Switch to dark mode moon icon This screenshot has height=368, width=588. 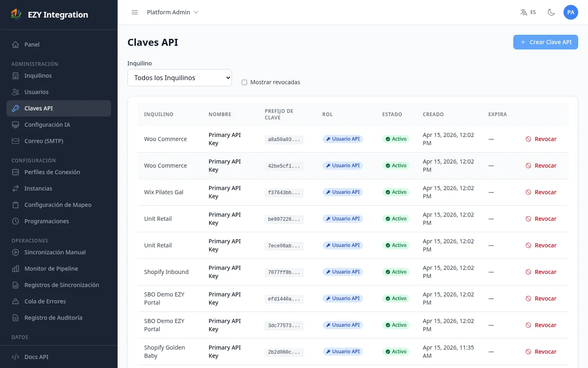551,12
